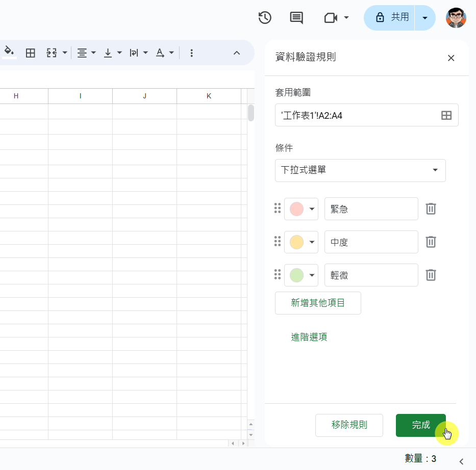Open 進階選項 advanced options

pos(309,337)
